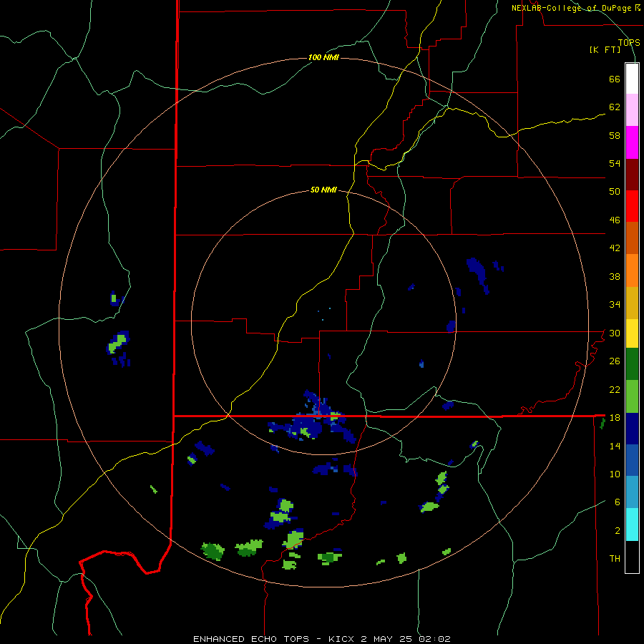Click the 38 legend value
Screen dimensions: 644x644
pyautogui.click(x=615, y=276)
